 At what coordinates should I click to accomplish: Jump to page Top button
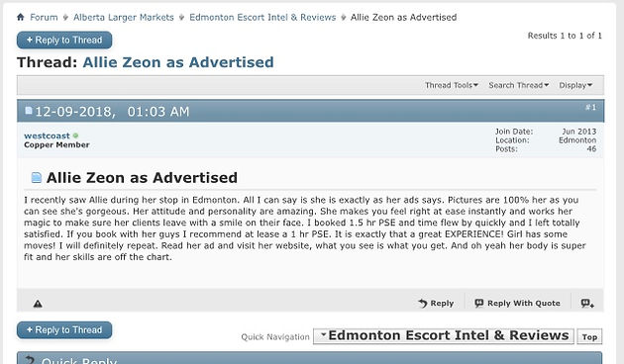589,337
